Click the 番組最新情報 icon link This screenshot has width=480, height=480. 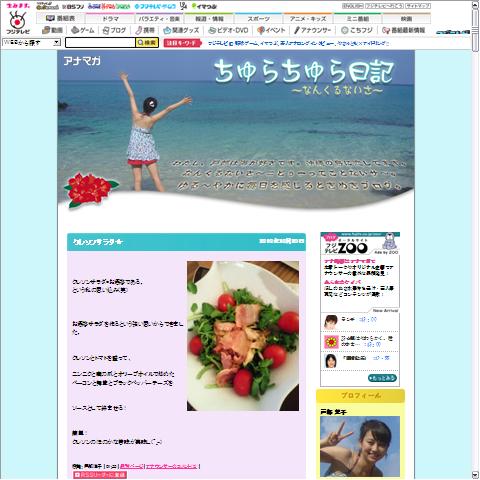[404, 30]
